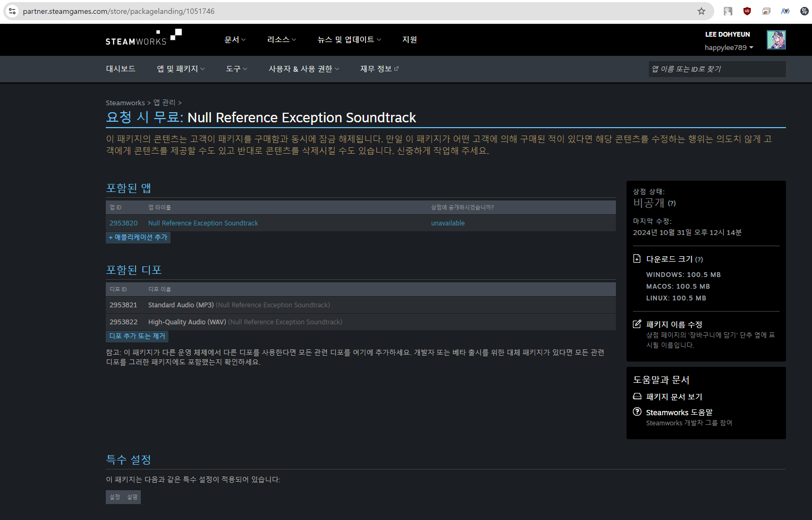Click the store status (?) help marker

point(672,203)
